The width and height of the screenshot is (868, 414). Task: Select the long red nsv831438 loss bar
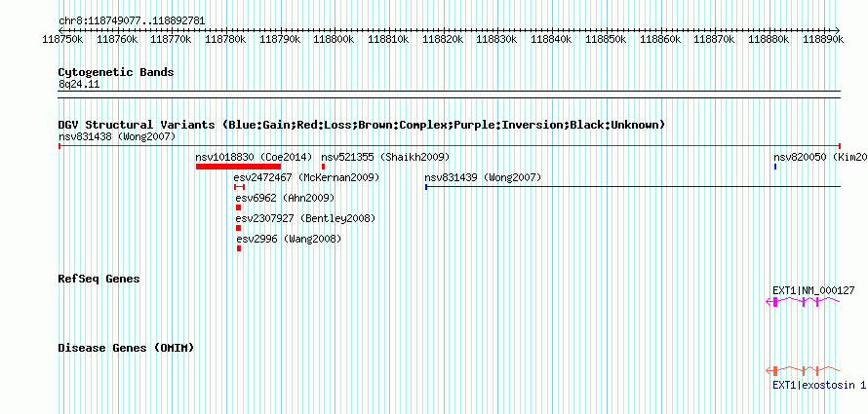point(450,146)
